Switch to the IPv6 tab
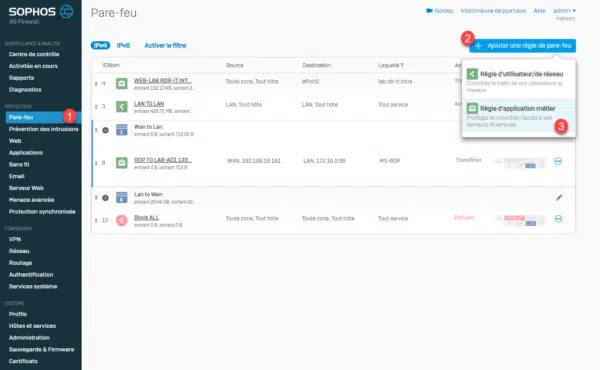The height and width of the screenshot is (370, 600). tap(123, 46)
